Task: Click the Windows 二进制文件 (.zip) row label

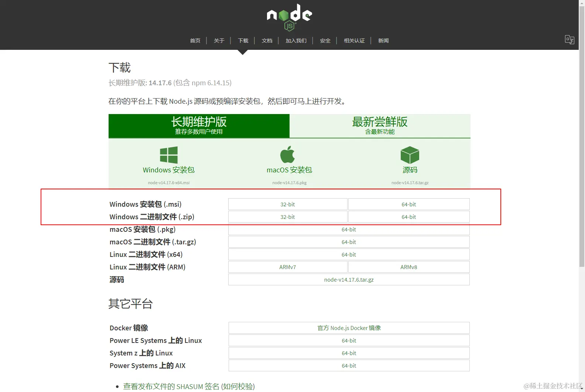Action: 152,217
